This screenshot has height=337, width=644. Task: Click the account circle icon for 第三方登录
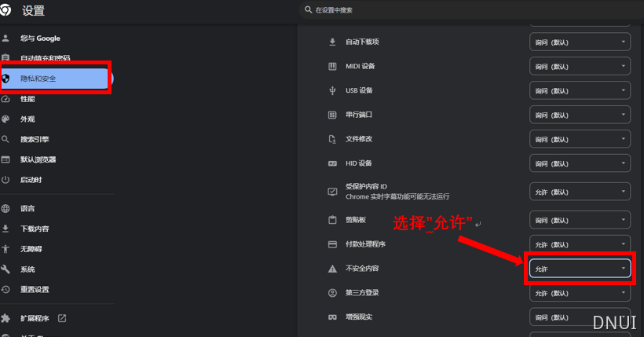tap(332, 292)
